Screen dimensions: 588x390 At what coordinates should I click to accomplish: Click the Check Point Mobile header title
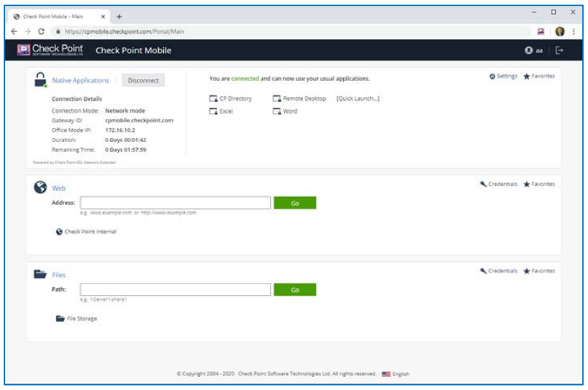point(133,50)
